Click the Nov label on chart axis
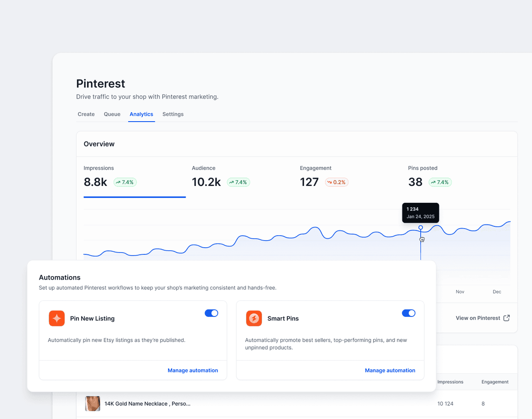Viewport: 532px width, 419px height. (460, 292)
